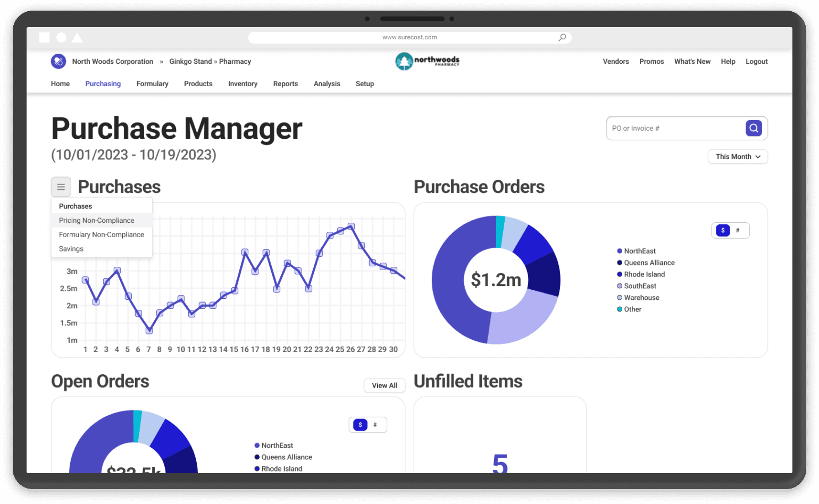Select the $ toggle in Open Orders card
This screenshot has height=504, width=819.
[360, 425]
